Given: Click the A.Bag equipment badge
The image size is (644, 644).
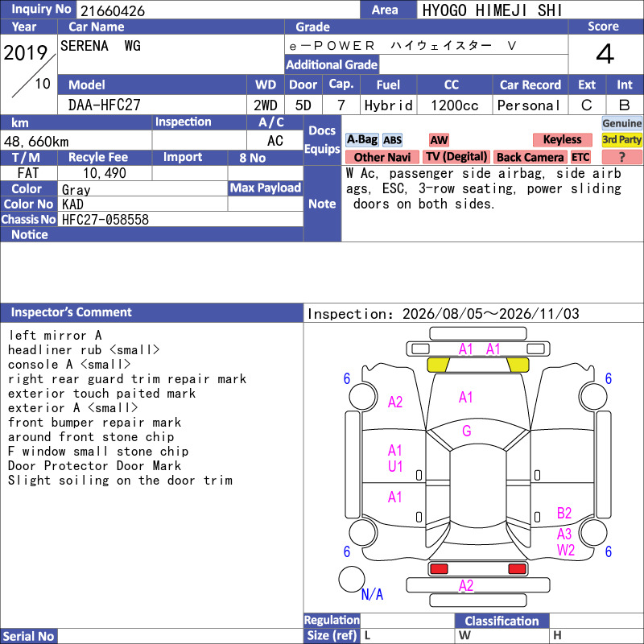Looking at the screenshot, I should click(x=361, y=139).
